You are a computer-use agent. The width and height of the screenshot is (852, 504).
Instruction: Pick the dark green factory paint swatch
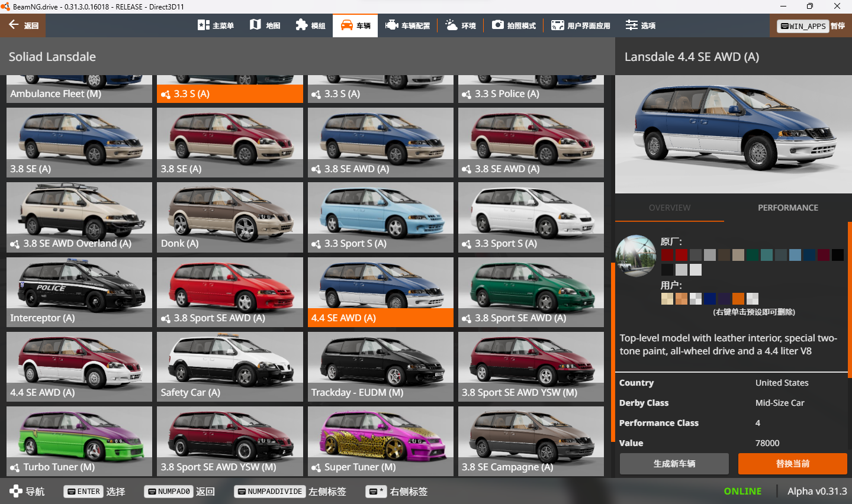pyautogui.click(x=753, y=255)
